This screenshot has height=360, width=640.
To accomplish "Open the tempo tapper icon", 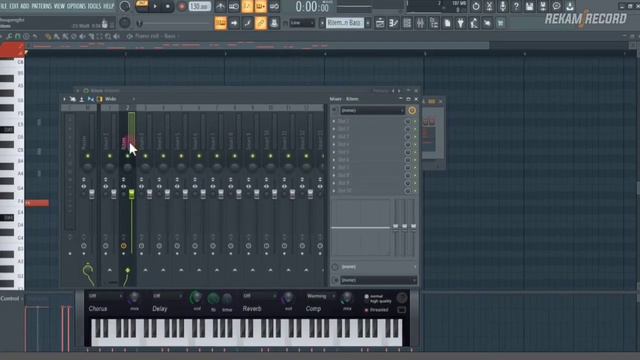I will pyautogui.click(x=474, y=23).
